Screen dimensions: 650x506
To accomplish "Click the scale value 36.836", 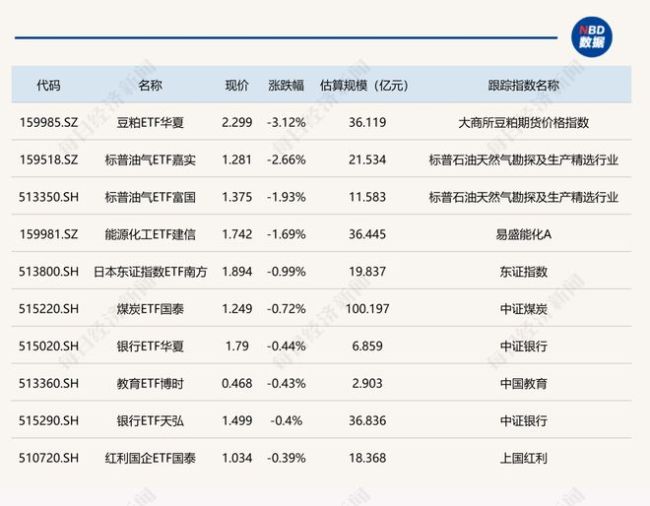I will [x=367, y=421].
